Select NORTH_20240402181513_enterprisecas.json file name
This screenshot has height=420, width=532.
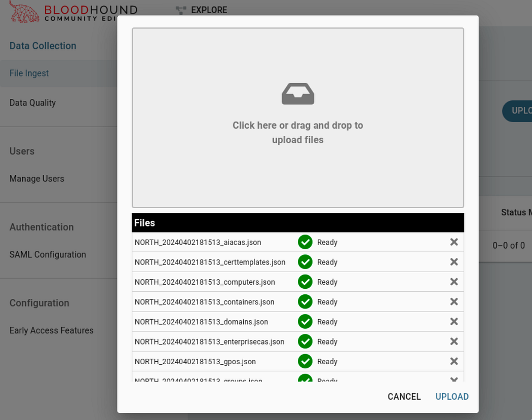point(209,341)
